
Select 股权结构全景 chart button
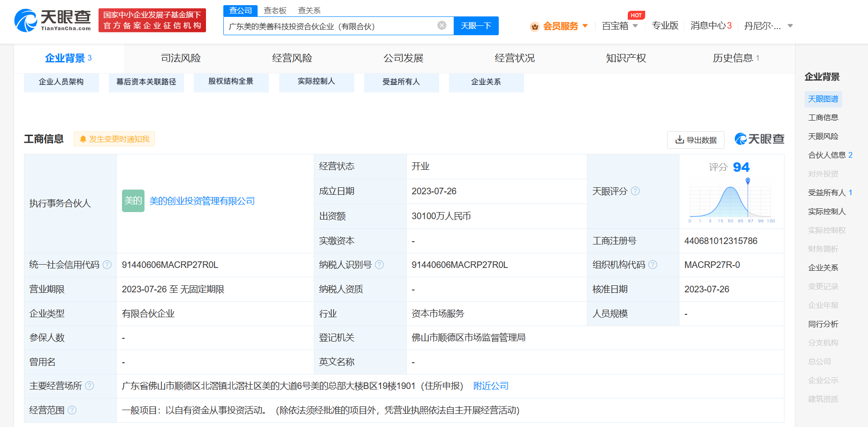pos(231,82)
